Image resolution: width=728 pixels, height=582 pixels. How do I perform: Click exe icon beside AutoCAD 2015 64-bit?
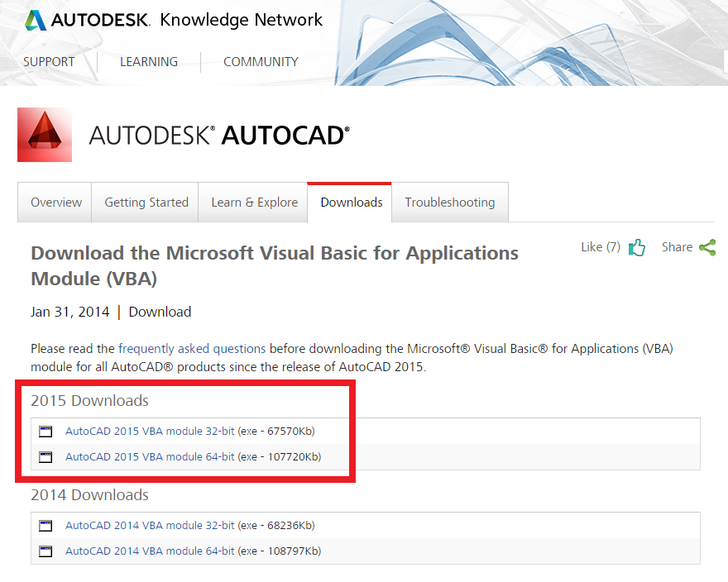point(46,457)
